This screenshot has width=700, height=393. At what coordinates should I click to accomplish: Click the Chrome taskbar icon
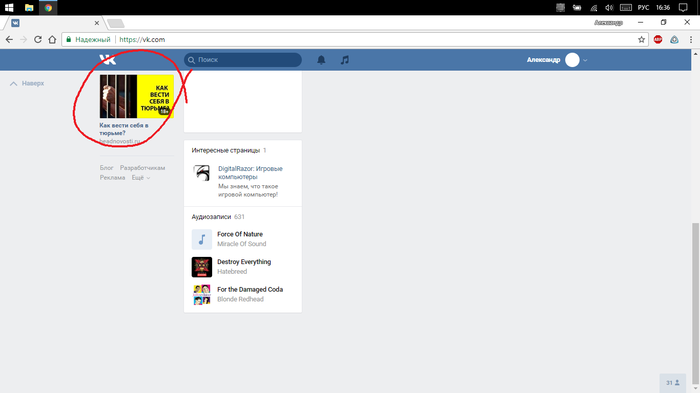pyautogui.click(x=48, y=8)
